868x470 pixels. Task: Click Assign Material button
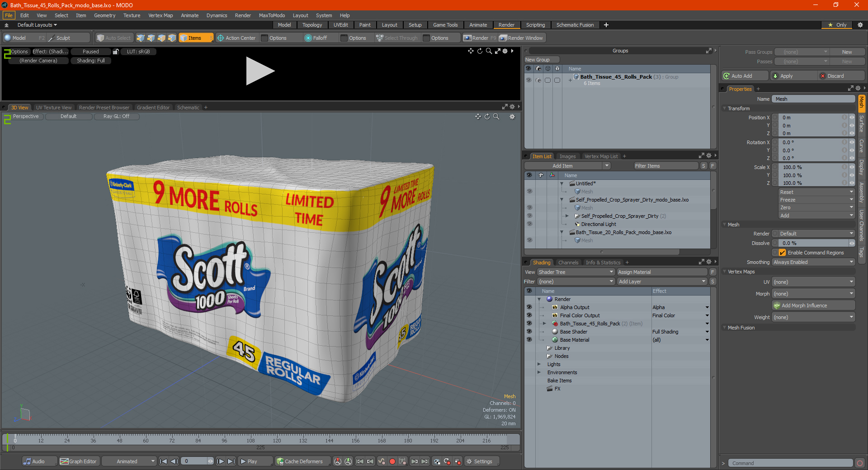(662, 272)
